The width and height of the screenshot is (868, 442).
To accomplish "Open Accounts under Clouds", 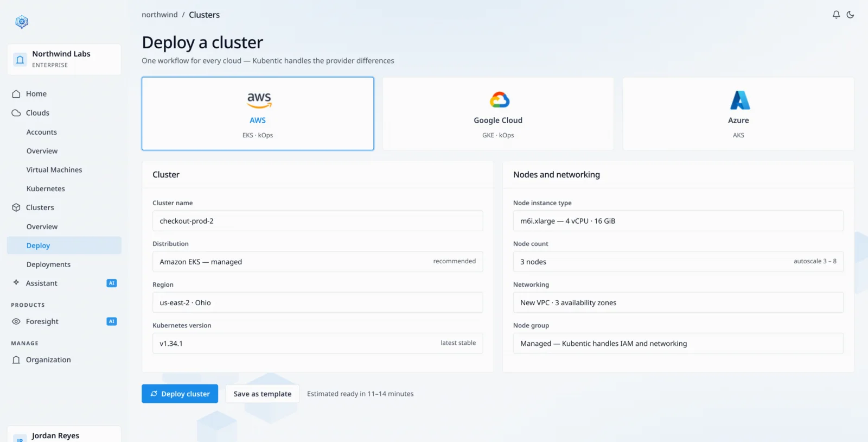I will pyautogui.click(x=64, y=132).
